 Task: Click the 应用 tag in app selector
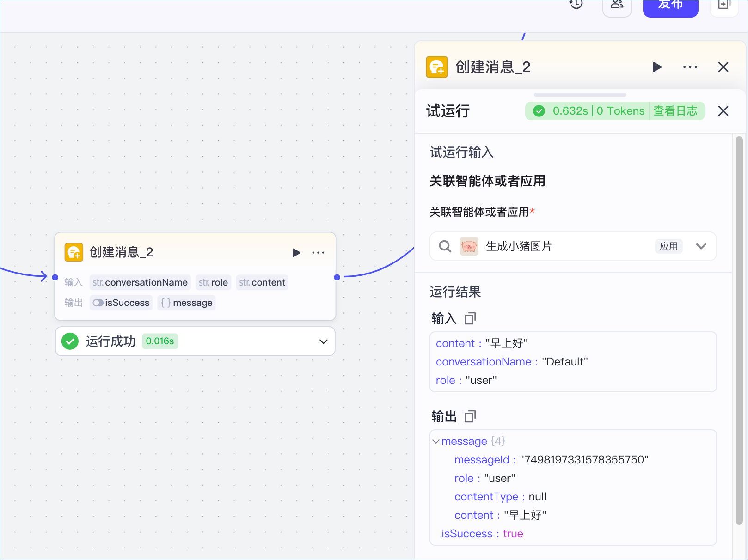tap(668, 246)
